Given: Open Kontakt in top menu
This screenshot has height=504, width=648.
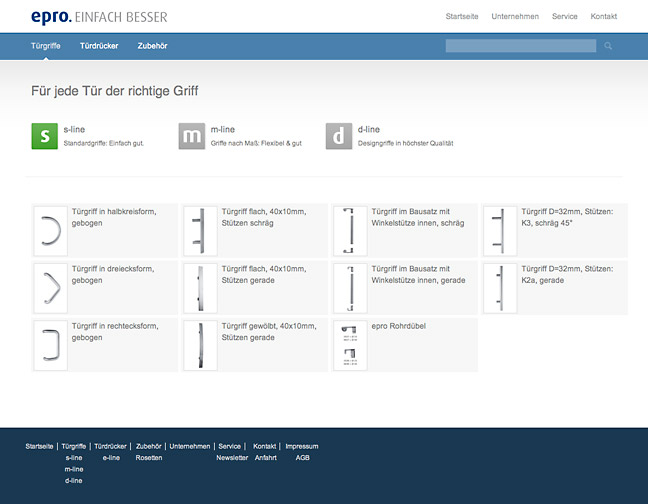Looking at the screenshot, I should click(604, 17).
